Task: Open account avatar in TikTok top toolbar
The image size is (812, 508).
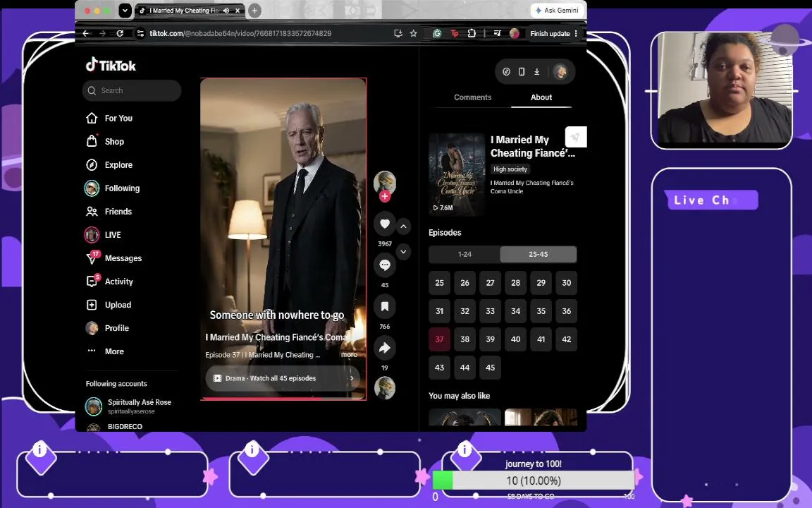Action: 560,71
